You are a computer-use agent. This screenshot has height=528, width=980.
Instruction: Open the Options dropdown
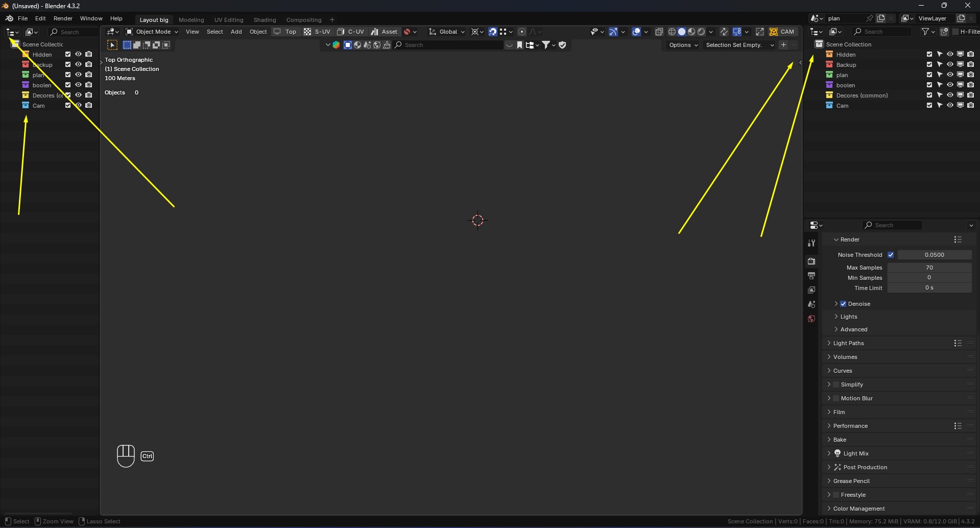point(683,45)
